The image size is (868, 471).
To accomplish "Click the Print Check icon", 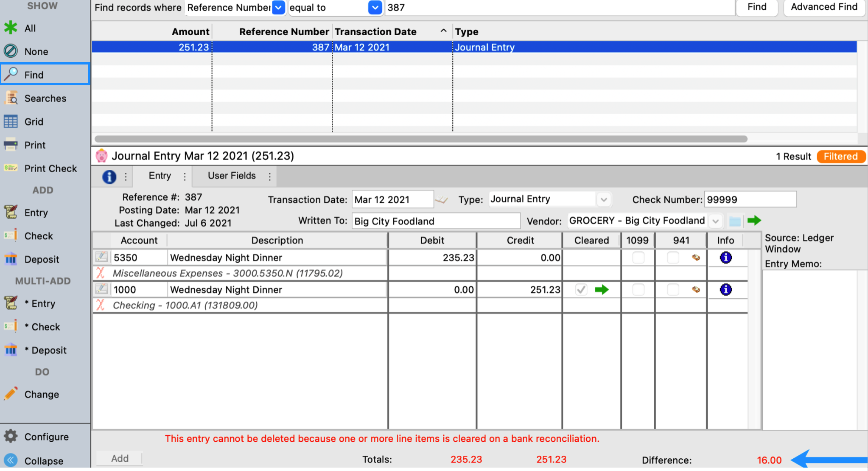I will [x=11, y=168].
